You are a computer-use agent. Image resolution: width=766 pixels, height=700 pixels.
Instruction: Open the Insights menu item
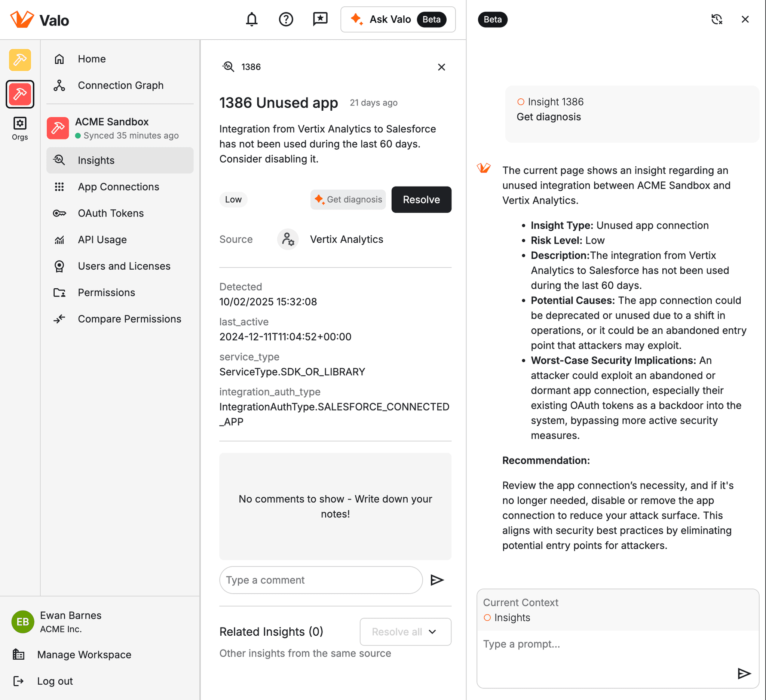120,160
